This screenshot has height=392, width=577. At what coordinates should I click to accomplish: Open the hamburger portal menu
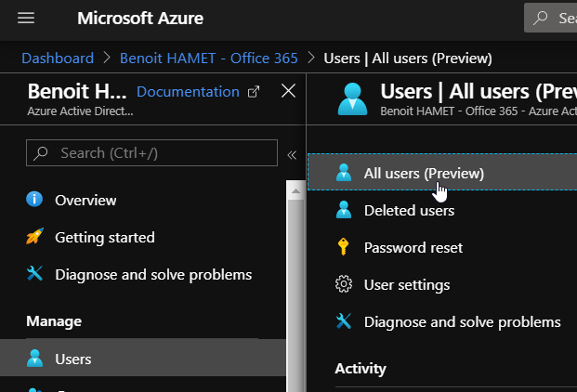(26, 19)
